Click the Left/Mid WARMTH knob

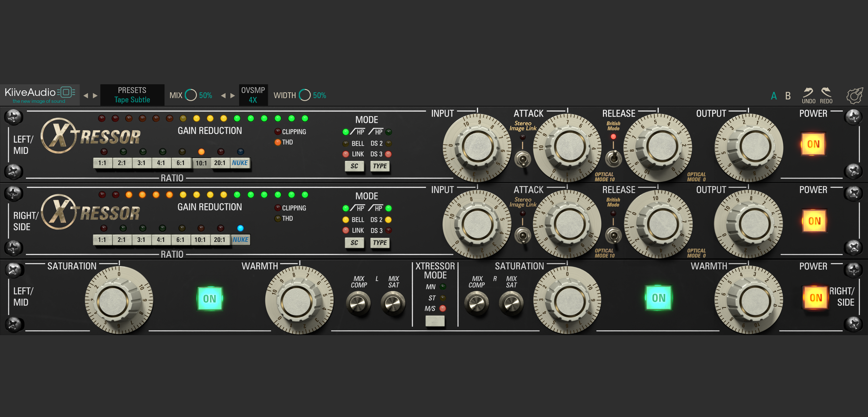(300, 300)
